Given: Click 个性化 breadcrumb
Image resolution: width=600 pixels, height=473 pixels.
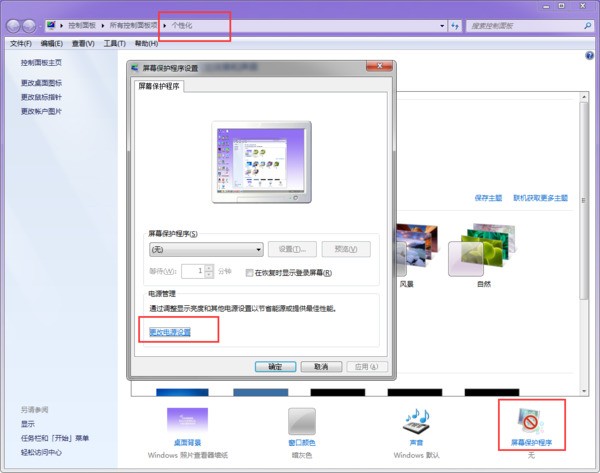Looking at the screenshot, I should click(182, 26).
